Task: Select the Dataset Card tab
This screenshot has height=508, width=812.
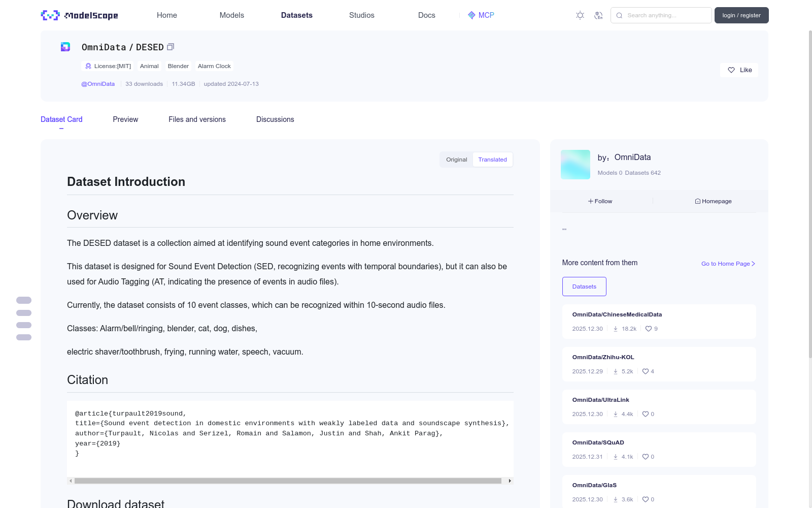Action: (x=61, y=119)
